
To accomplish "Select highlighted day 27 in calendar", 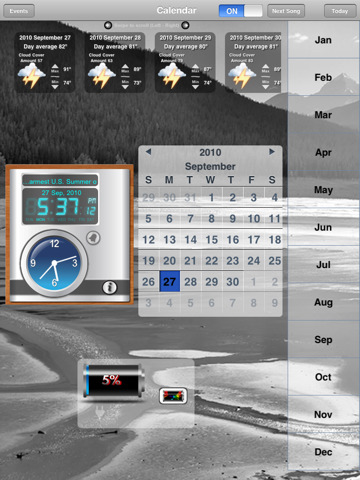I will coord(170,281).
